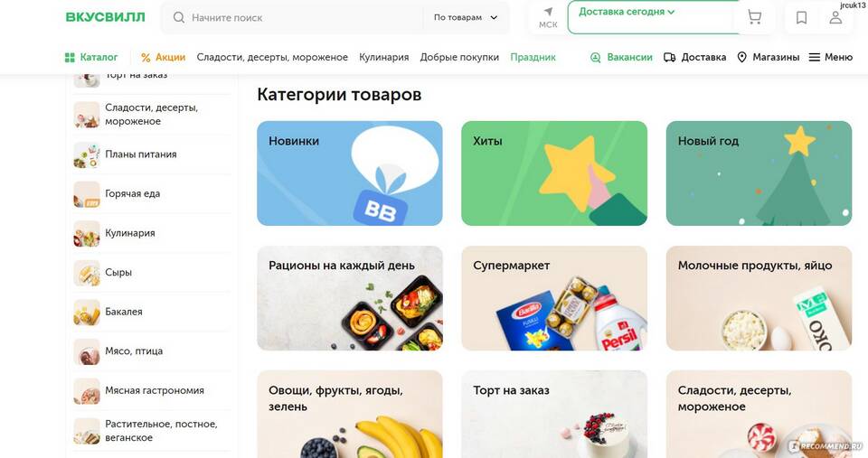
Task: Click into the Начните поиск field
Action: click(305, 18)
